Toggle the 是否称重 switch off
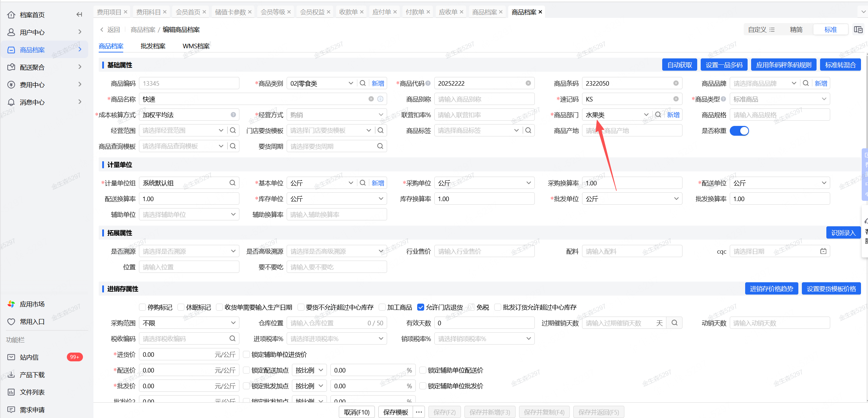Viewport: 868px width, 418px height. click(739, 131)
